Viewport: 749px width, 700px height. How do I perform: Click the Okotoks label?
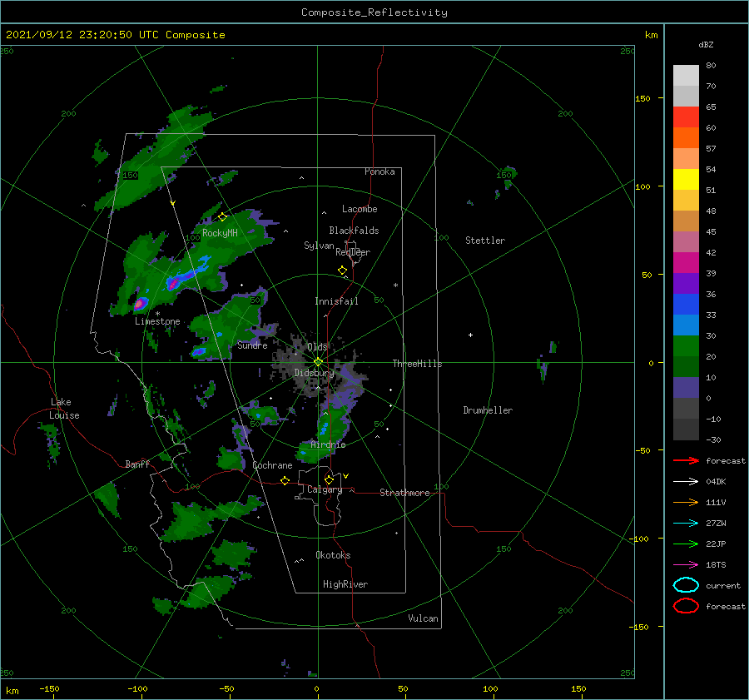pyautogui.click(x=333, y=555)
